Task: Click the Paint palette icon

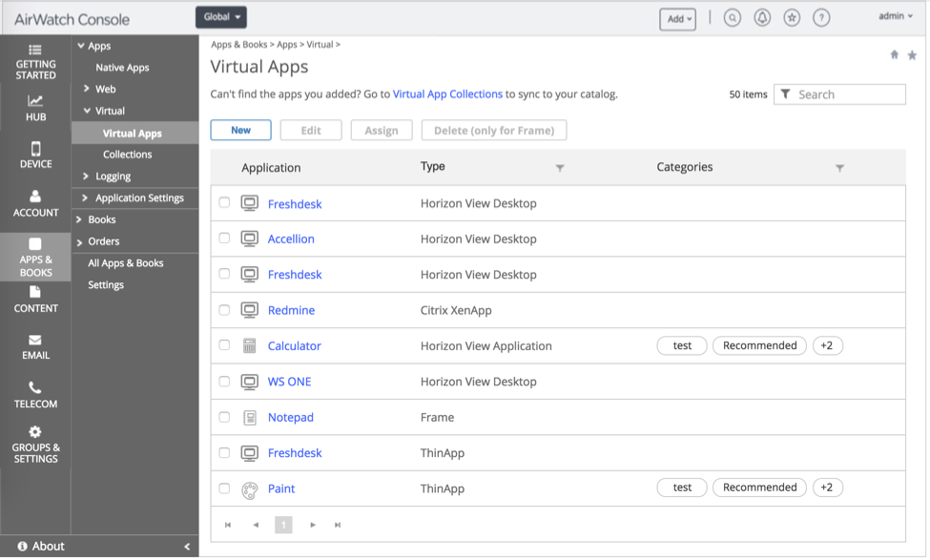Action: click(250, 490)
